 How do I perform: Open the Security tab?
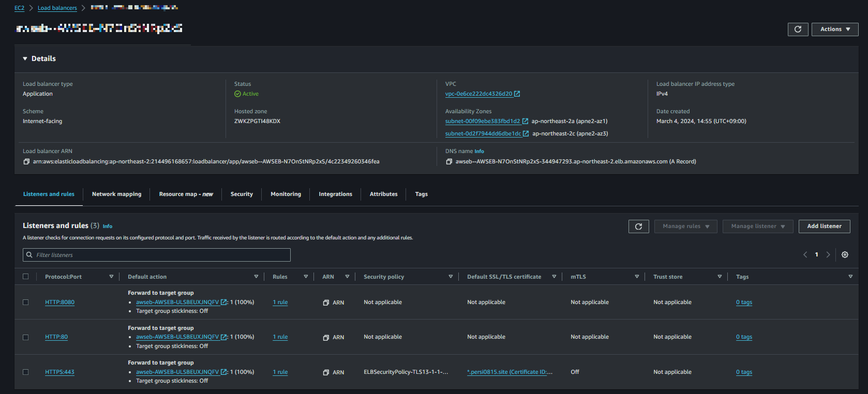pos(242,194)
